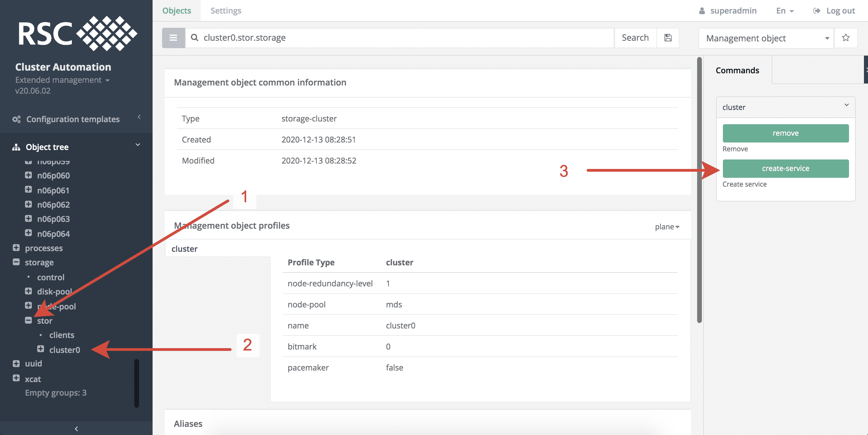
Task: Click the star icon to favorite Management object
Action: click(x=846, y=38)
